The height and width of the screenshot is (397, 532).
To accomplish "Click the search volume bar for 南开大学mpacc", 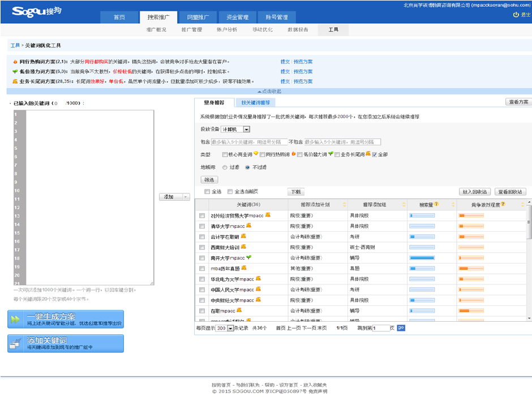I will (429, 257).
